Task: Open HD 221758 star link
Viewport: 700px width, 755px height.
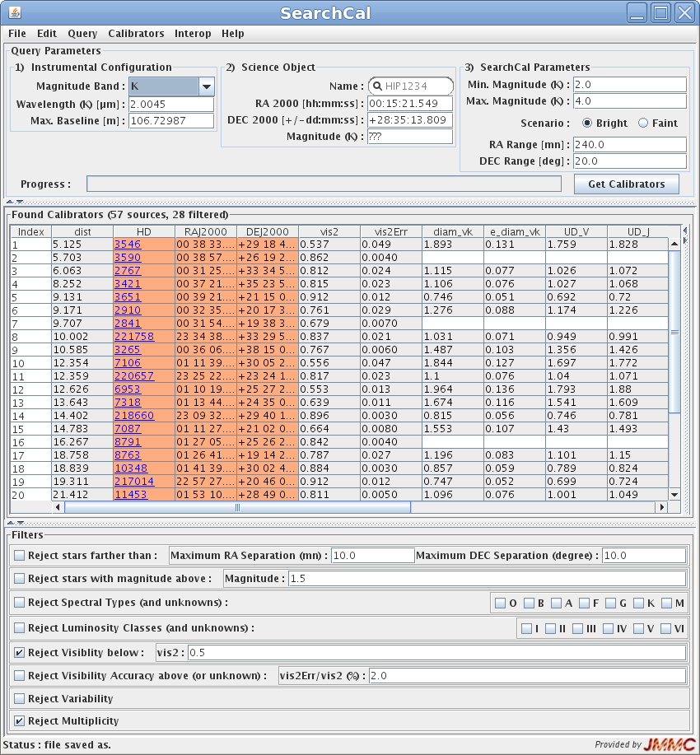Action: pos(134,337)
